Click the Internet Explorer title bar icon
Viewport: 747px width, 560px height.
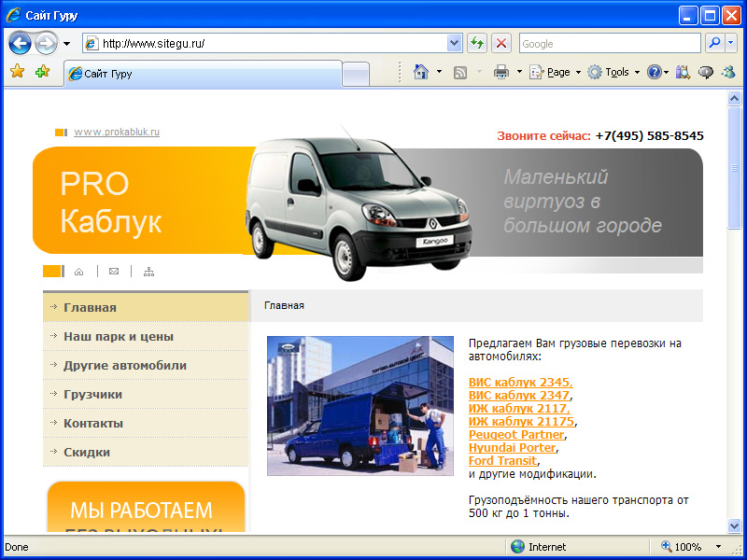[13, 15]
